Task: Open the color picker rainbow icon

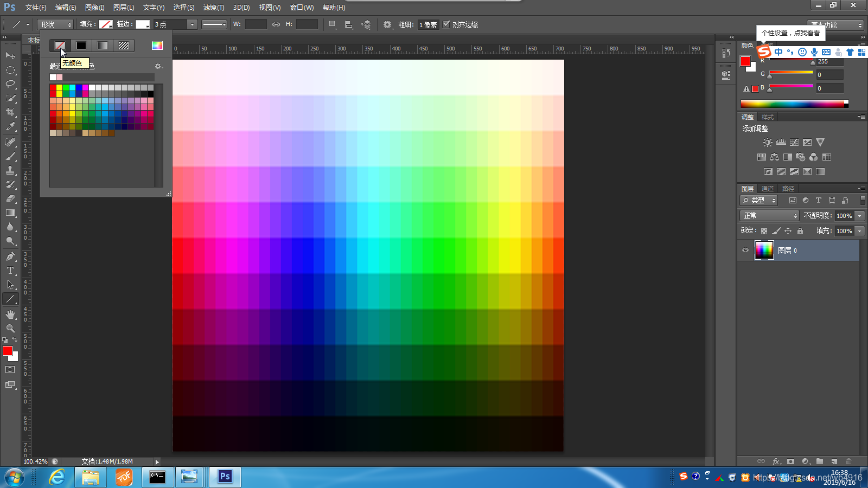Action: (x=157, y=46)
